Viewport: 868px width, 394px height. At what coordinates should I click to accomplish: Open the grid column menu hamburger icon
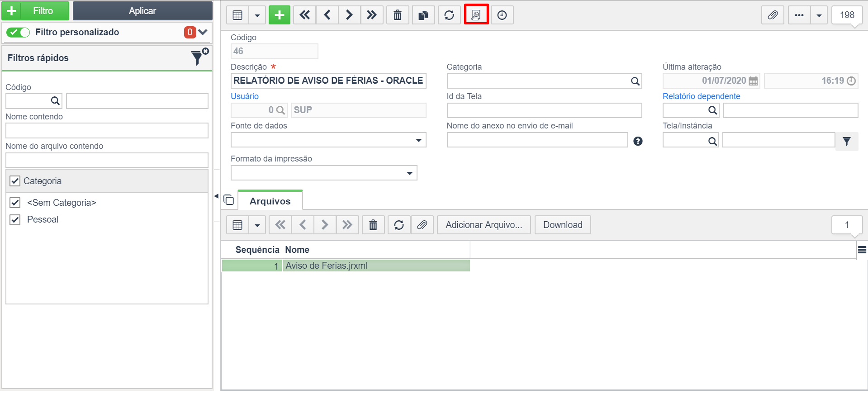coord(862,250)
